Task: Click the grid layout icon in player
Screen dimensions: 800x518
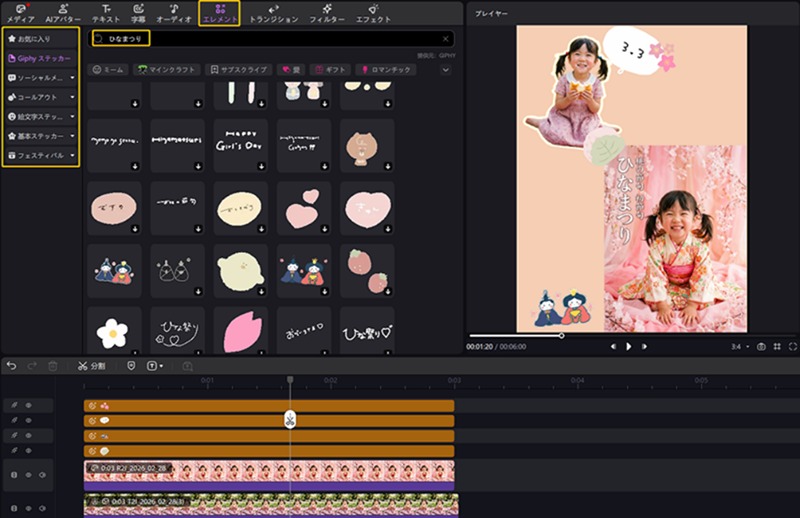Action: pyautogui.click(x=777, y=347)
